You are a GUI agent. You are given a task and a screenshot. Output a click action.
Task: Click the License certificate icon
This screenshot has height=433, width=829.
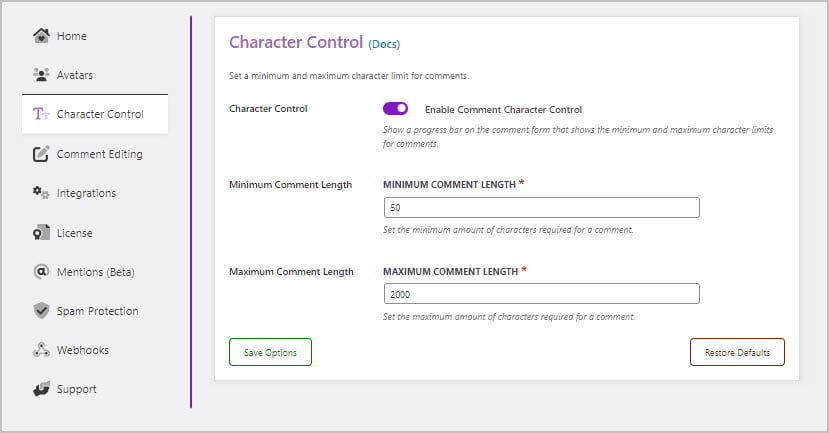(41, 233)
